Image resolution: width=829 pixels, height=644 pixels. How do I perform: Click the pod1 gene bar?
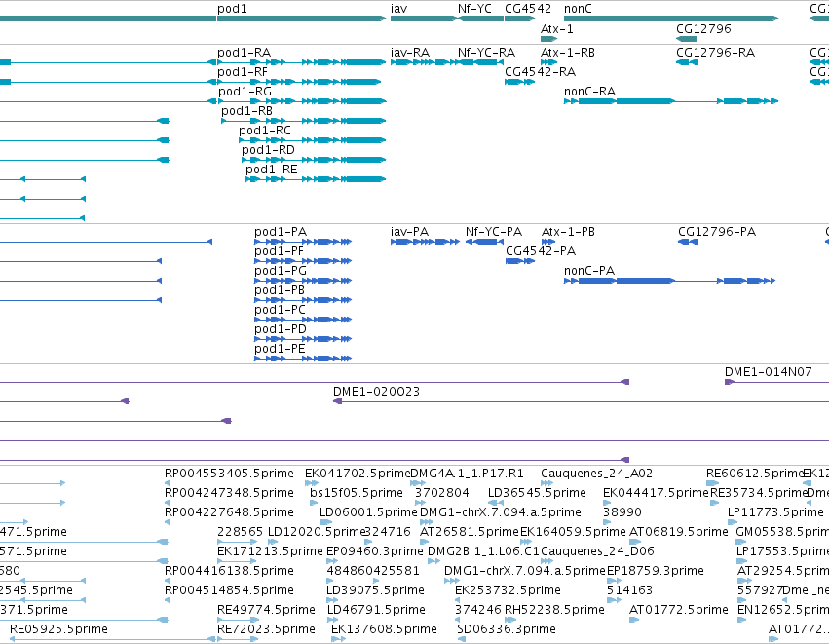(301, 19)
